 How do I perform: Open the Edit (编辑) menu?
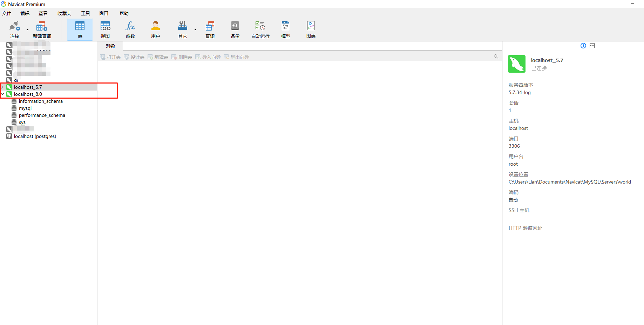[25, 13]
